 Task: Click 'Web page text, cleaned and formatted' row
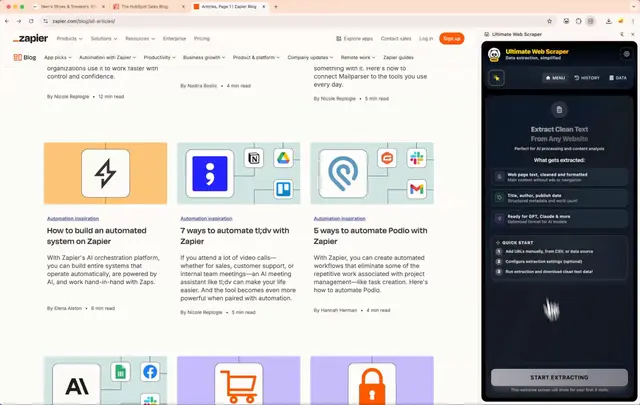tap(559, 177)
